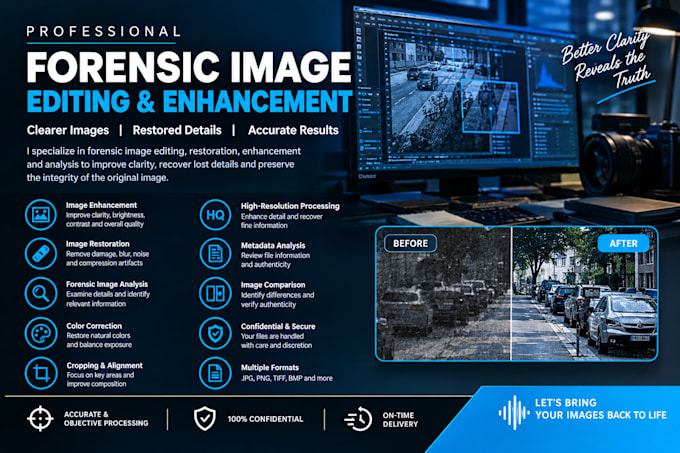The image size is (680, 453).
Task: Click the Forensic Image Analysis magnifier icon
Action: click(41, 293)
